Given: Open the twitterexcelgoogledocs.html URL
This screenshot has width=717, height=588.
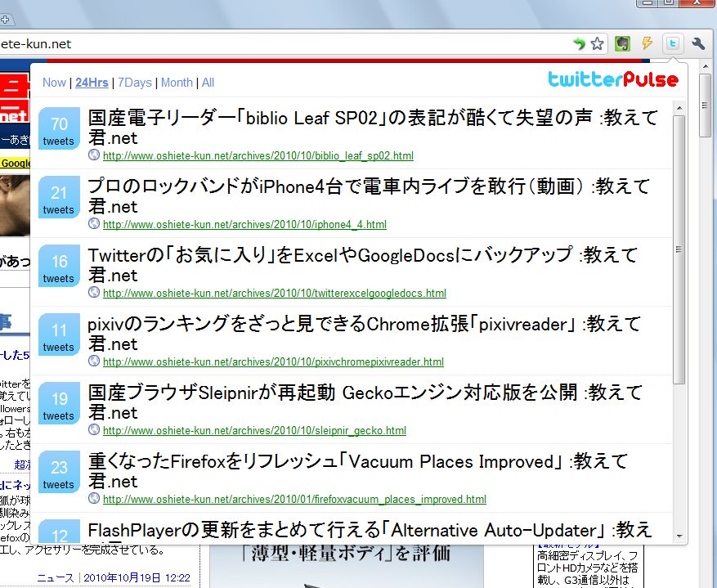Looking at the screenshot, I should coord(275,293).
